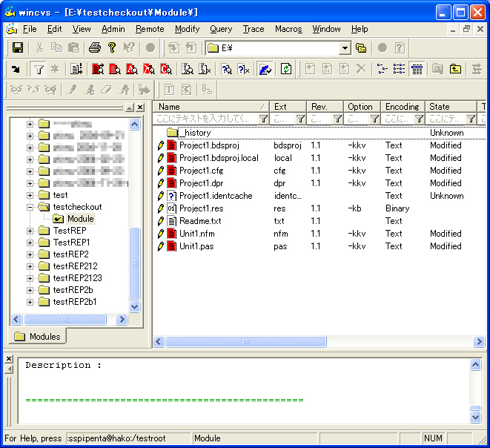The width and height of the screenshot is (490, 448).
Task: Click the Option column filter funnel
Action: tap(374, 119)
